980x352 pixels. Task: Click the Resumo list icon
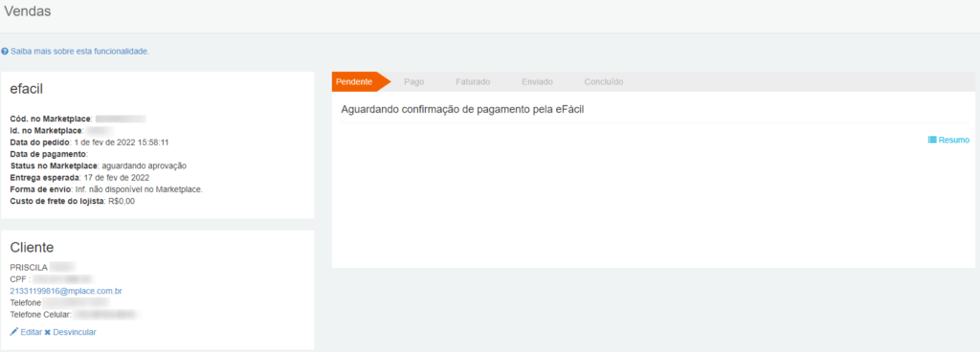pos(932,141)
